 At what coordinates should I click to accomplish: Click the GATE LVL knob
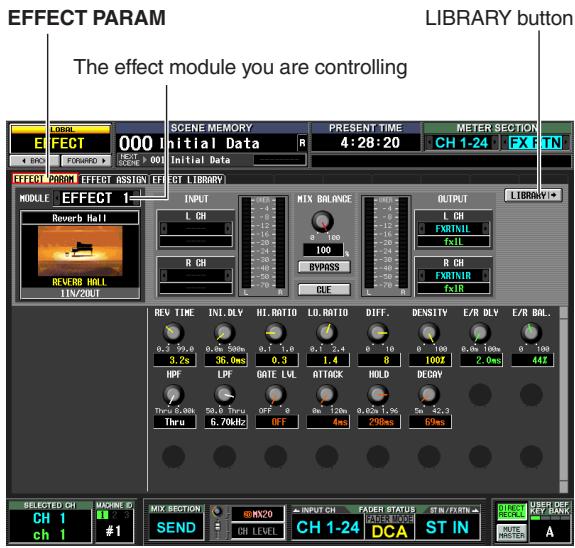tap(275, 395)
